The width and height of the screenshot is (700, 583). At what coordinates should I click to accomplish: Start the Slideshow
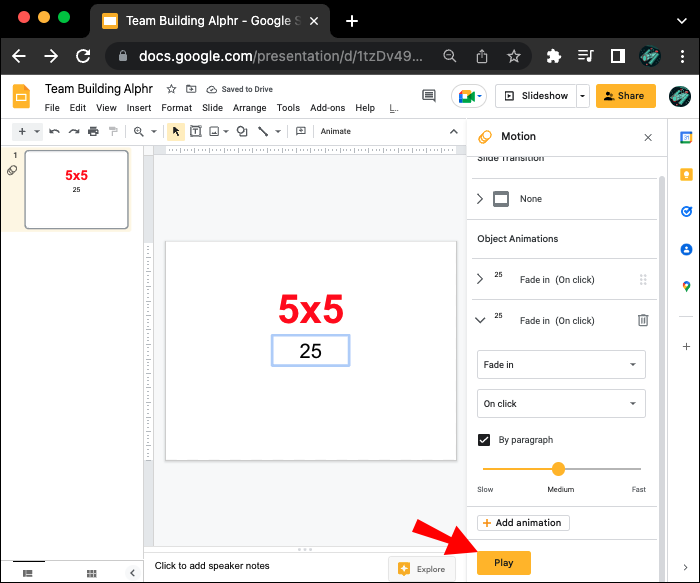tap(536, 96)
